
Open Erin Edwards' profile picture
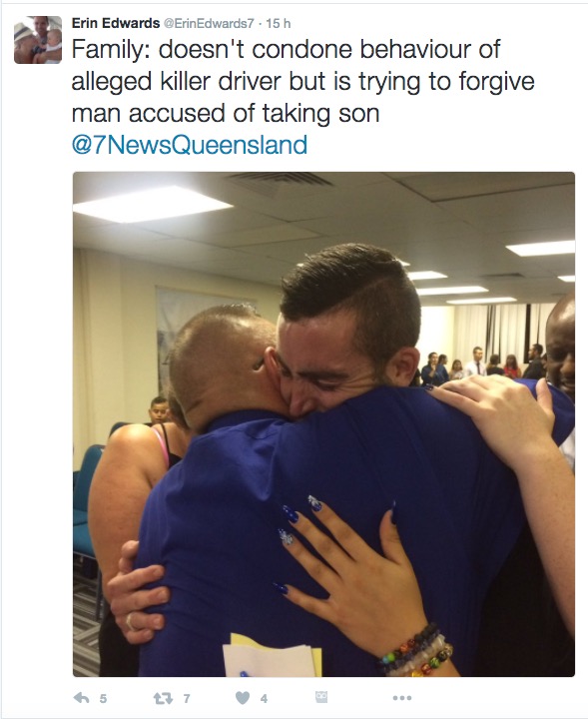coord(38,40)
